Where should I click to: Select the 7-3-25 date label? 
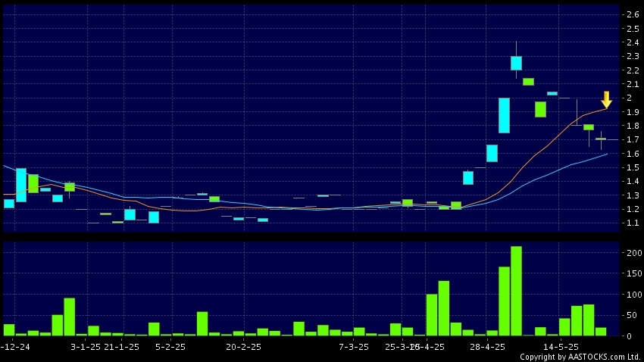tap(354, 347)
